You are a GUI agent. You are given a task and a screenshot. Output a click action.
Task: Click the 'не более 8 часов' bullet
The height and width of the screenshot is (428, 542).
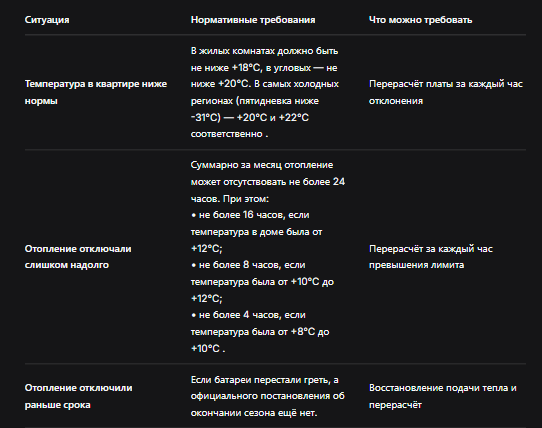point(262,281)
